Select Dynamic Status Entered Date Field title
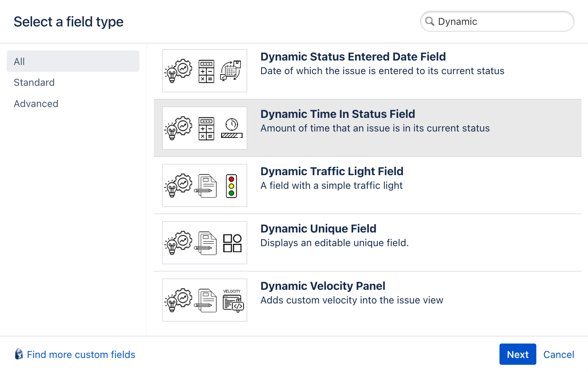This screenshot has width=588, height=372. pos(353,57)
